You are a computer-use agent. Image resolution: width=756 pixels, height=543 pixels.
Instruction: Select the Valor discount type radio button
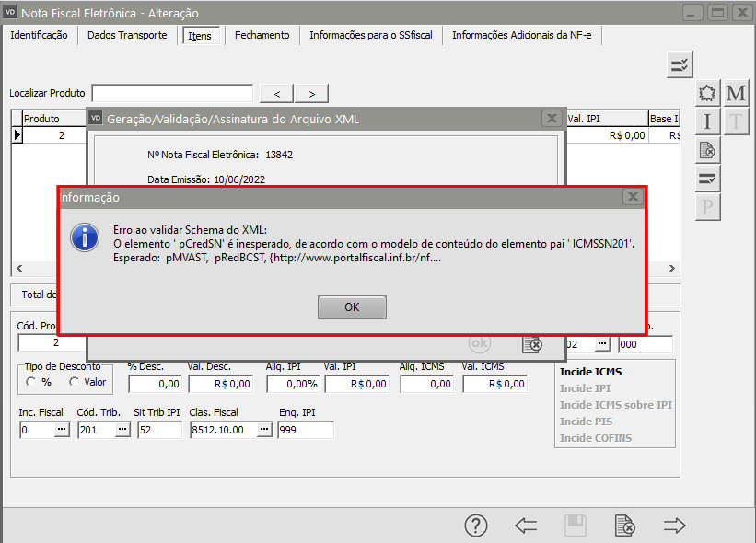click(x=75, y=382)
